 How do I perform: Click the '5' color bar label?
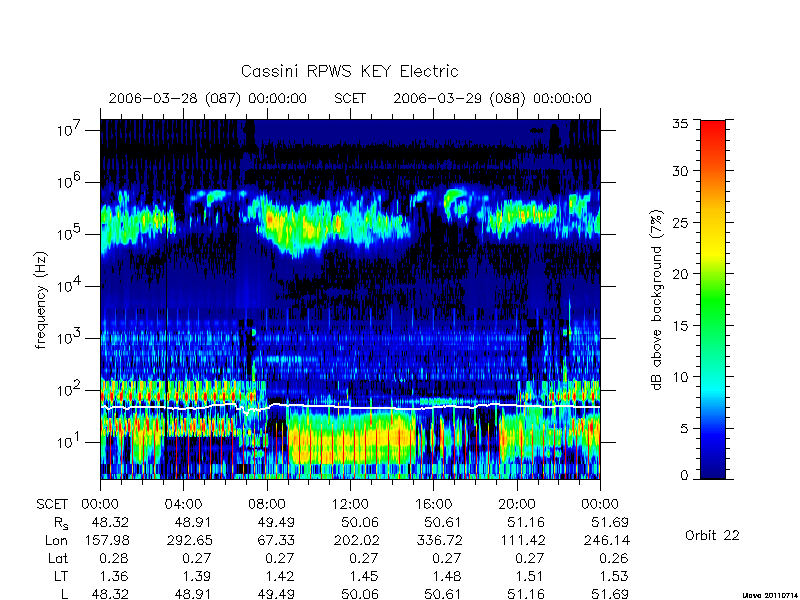point(684,428)
